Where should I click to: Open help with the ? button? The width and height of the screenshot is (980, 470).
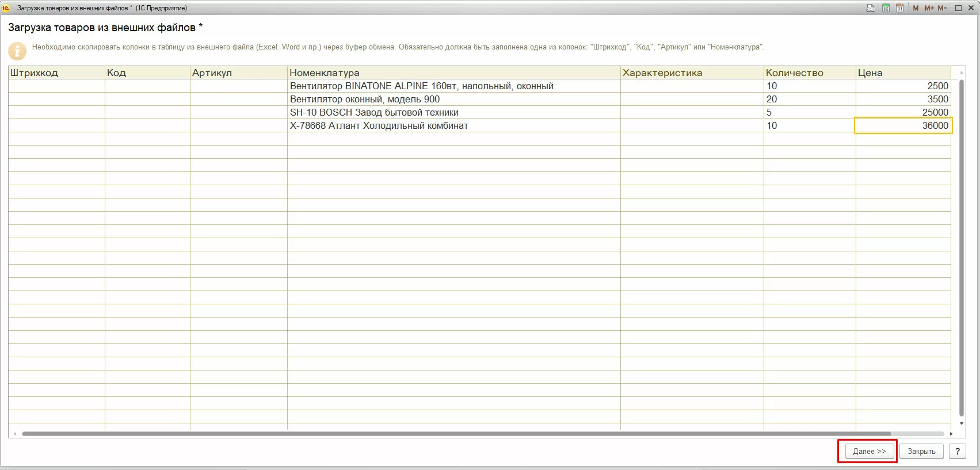pos(958,452)
